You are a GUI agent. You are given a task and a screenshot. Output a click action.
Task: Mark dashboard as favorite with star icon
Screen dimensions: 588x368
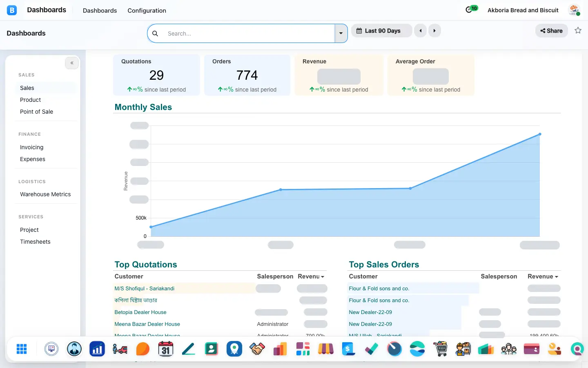coord(578,30)
